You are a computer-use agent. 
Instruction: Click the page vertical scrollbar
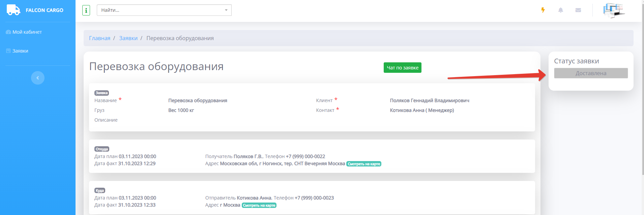point(643,101)
